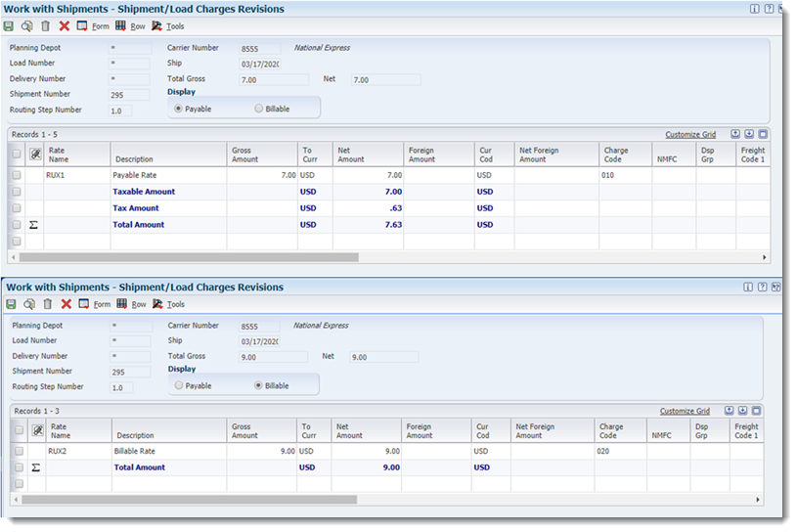The height and width of the screenshot is (532, 797).
Task: Open the Form menu in upper window
Action: pos(100,26)
